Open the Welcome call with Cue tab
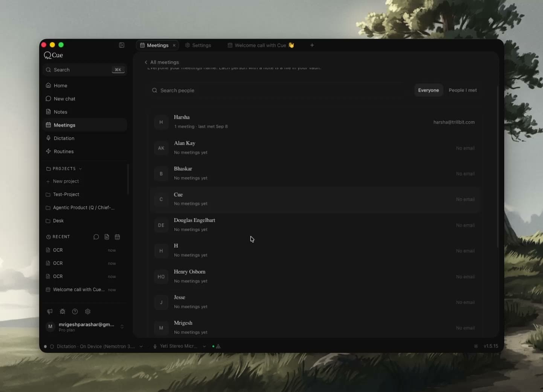Viewport: 543px width, 392px height. pos(261,45)
